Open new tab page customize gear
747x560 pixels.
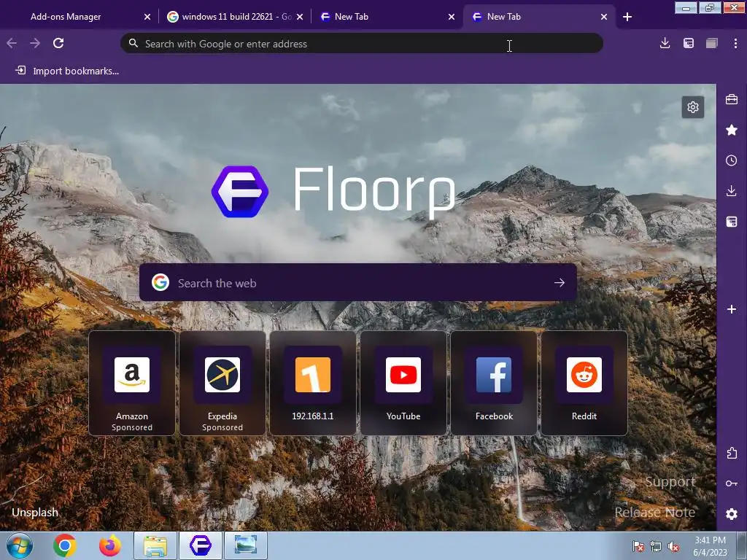pos(693,107)
